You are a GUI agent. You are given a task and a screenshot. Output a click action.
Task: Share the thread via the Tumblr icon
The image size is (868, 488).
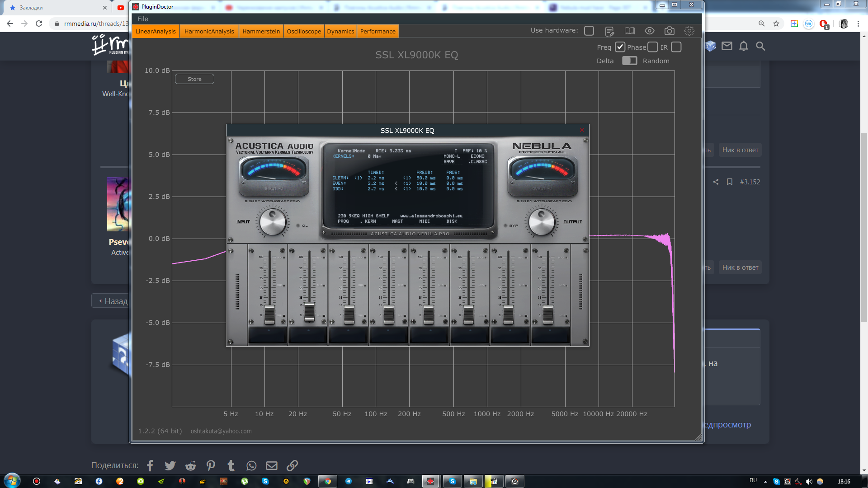click(x=231, y=465)
